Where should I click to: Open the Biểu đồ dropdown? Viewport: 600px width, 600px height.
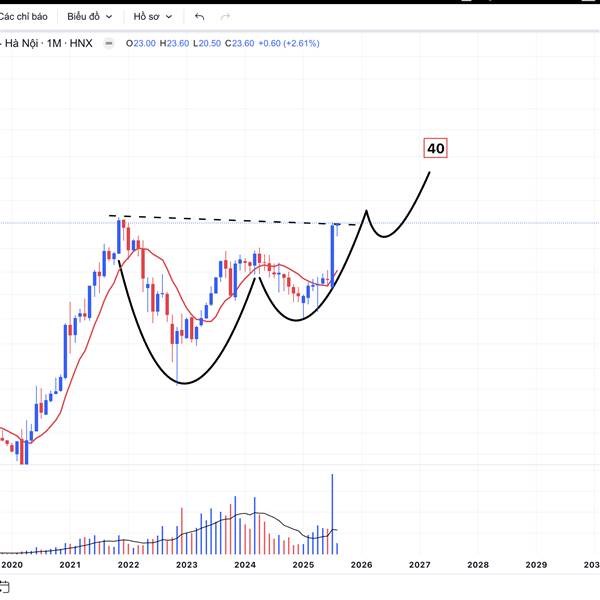click(90, 16)
